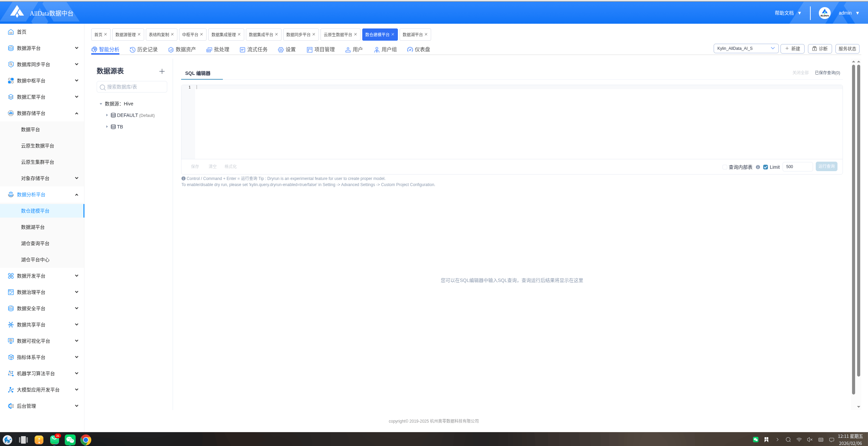
Task: Click the 服务状态 button
Action: point(847,49)
